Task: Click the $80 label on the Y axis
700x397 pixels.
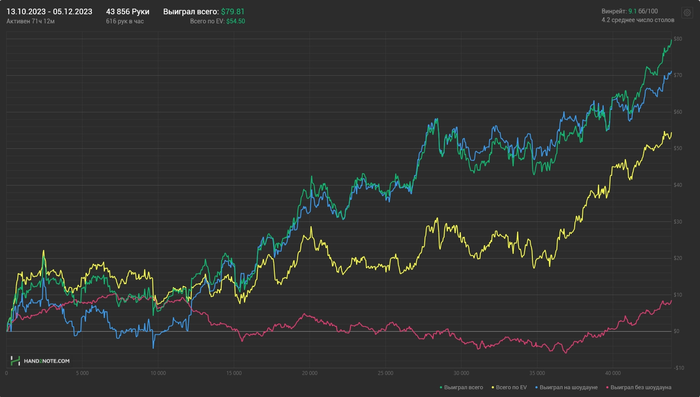Action: coord(678,39)
